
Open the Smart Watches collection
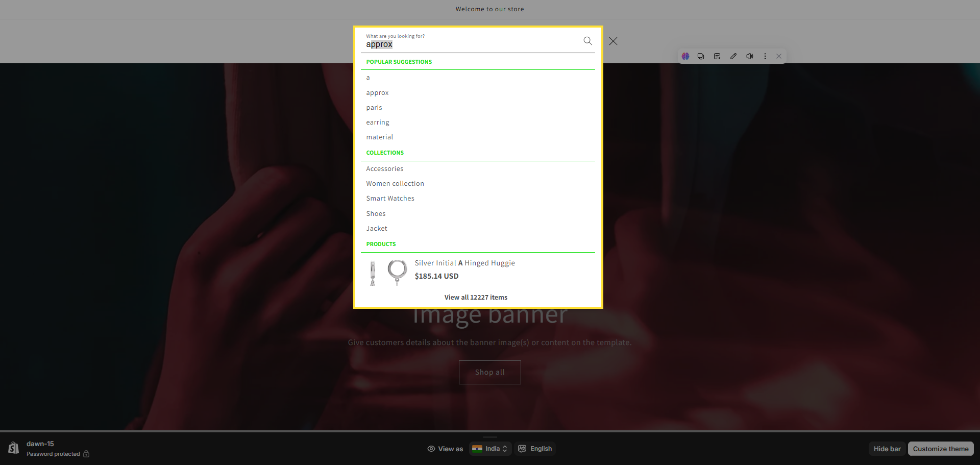tap(390, 199)
